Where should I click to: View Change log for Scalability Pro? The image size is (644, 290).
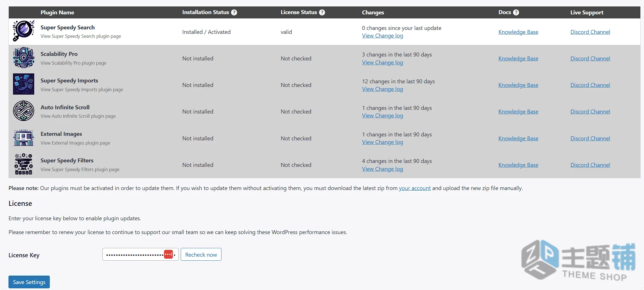pos(383,63)
